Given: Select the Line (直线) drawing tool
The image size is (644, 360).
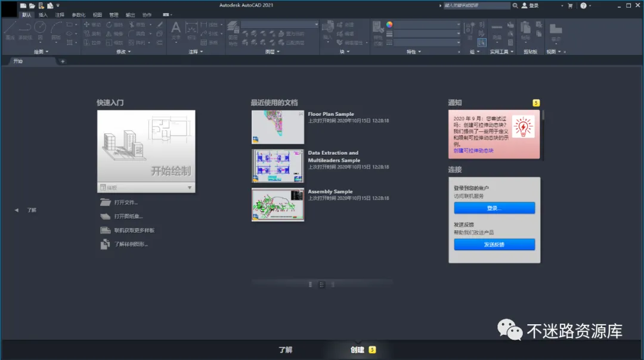Looking at the screenshot, I should coord(10,30).
